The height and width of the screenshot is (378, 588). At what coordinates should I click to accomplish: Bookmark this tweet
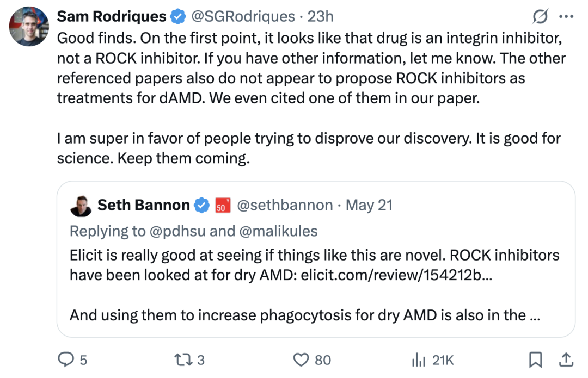(536, 360)
